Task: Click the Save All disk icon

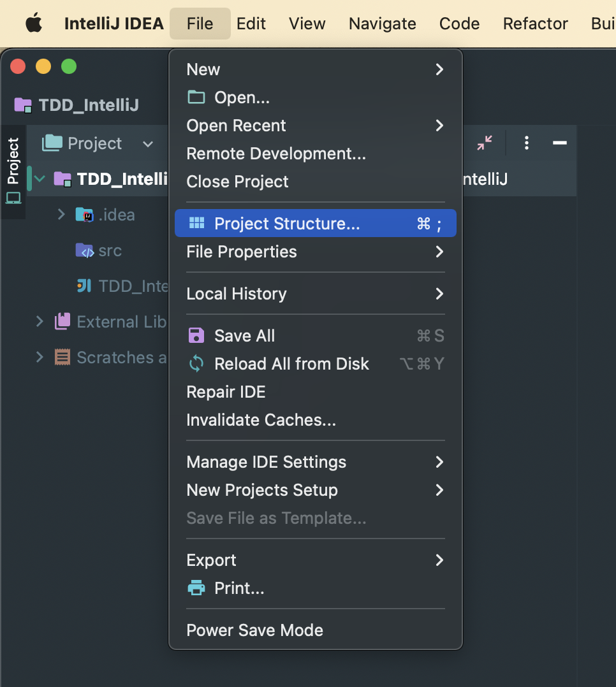Action: pos(196,336)
